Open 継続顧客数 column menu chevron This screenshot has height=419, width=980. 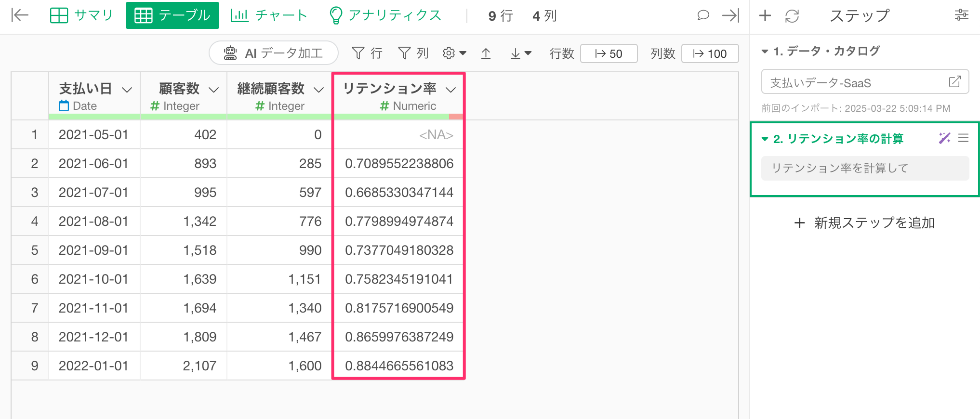coord(319,90)
